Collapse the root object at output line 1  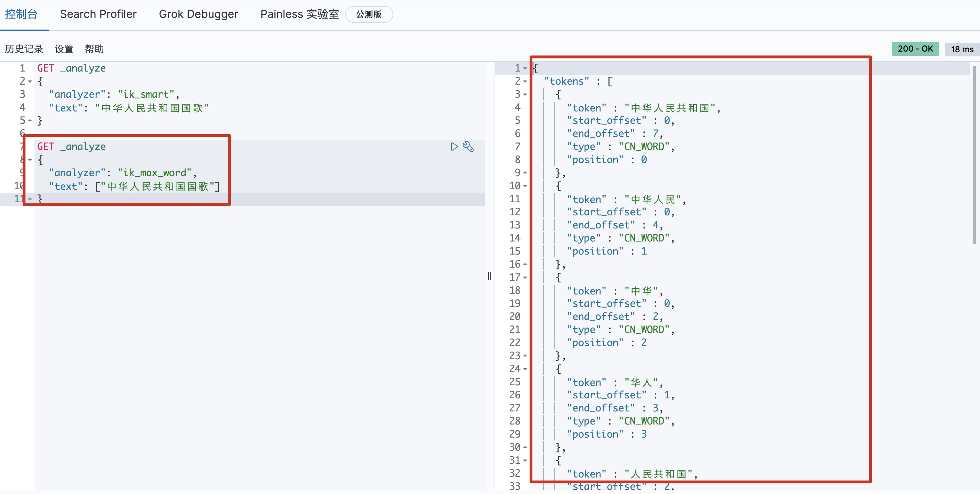(525, 68)
